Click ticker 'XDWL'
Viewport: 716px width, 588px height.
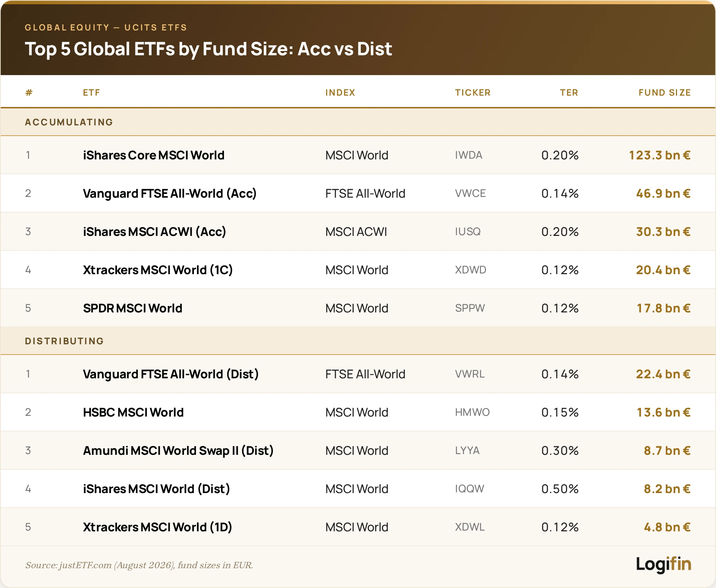(470, 527)
